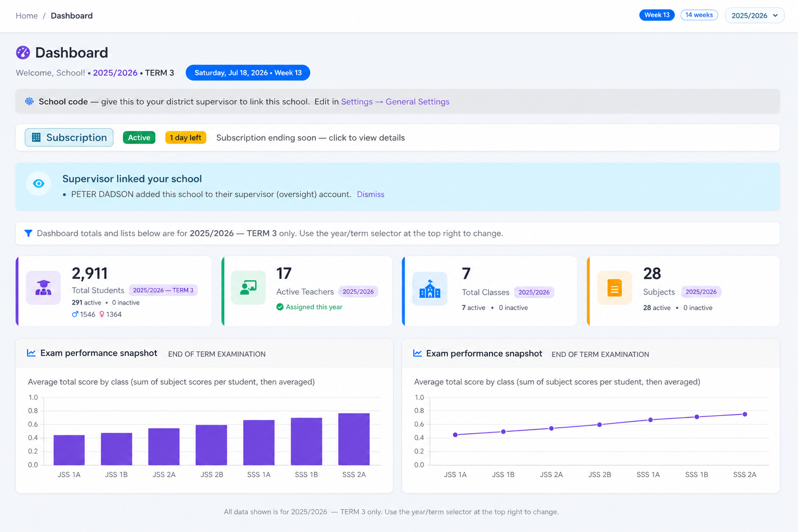Click the school code gear icon
This screenshot has height=532, width=798.
pos(30,101)
